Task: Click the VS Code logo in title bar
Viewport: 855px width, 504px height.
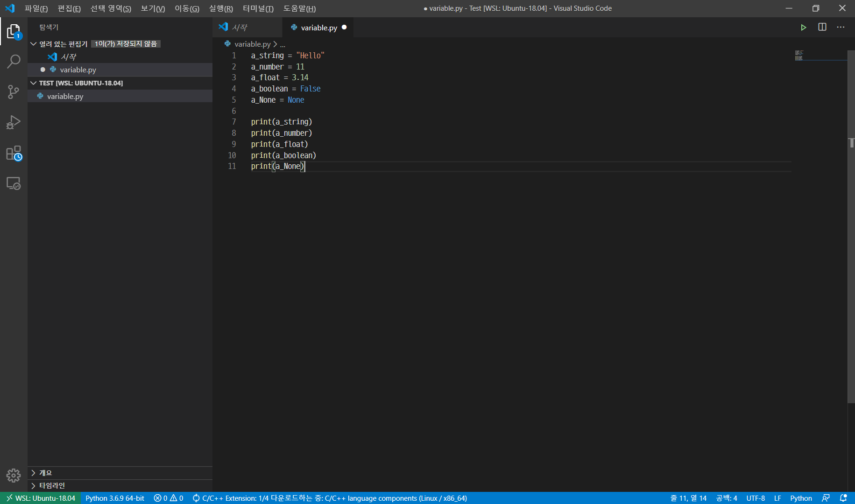Action: tap(10, 8)
